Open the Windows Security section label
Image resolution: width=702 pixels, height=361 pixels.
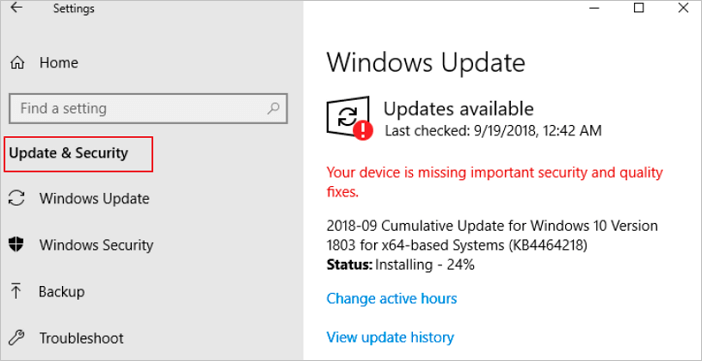pos(96,245)
